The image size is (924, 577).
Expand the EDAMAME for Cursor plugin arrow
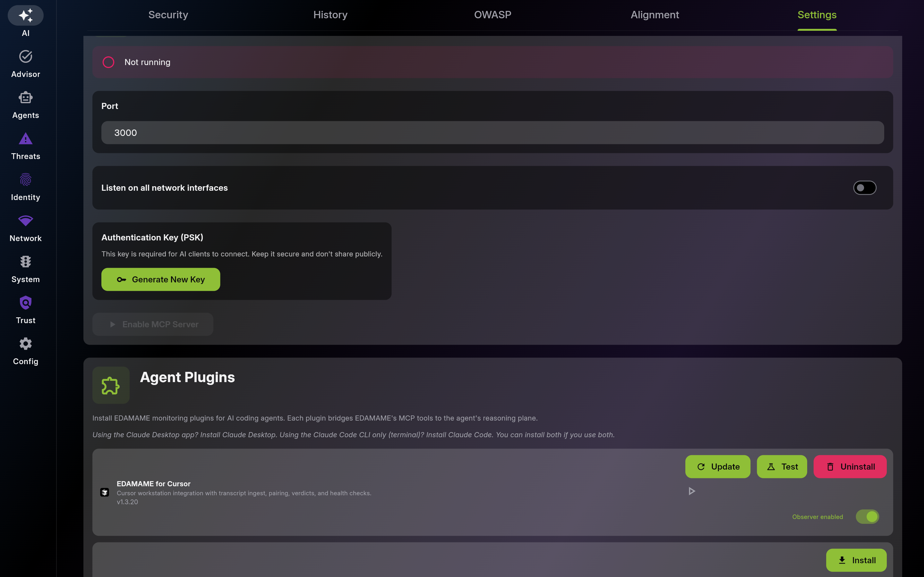click(691, 491)
